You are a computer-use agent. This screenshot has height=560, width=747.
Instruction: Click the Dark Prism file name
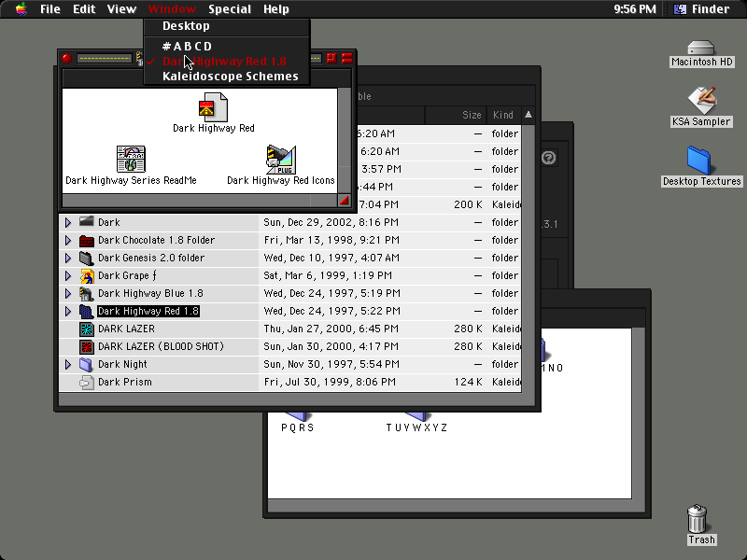pyautogui.click(x=125, y=382)
